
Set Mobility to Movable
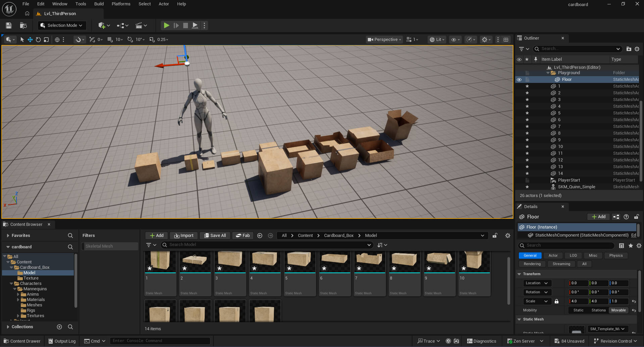coord(618,310)
